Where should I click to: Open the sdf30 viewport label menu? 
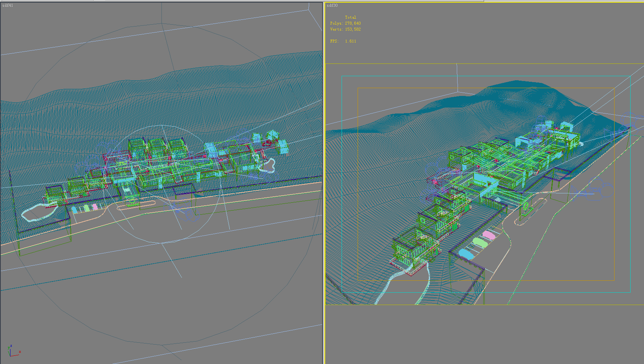[332, 5]
